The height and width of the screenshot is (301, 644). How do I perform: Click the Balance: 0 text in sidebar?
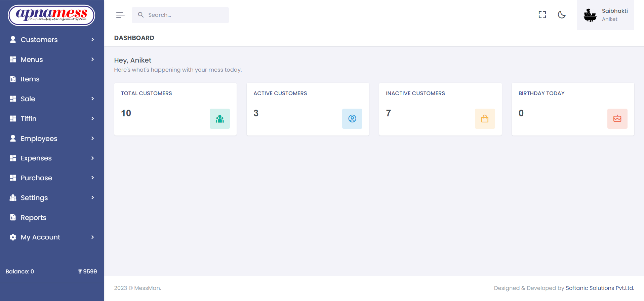click(20, 271)
